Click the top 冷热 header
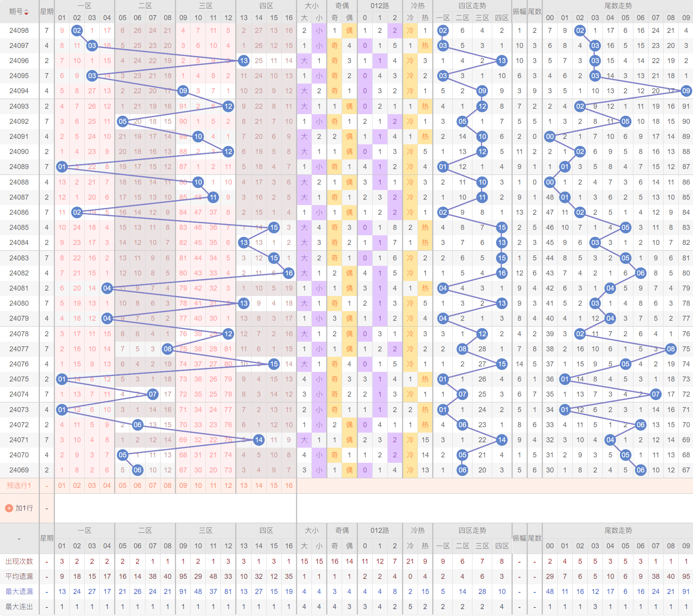Screen dimensions: 693x616 pos(418,6)
